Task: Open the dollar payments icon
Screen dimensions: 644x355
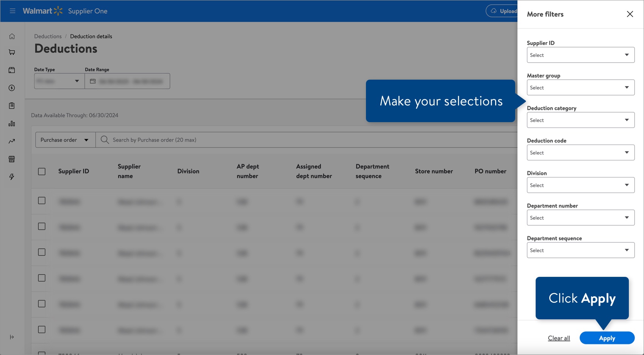Action: click(x=12, y=88)
